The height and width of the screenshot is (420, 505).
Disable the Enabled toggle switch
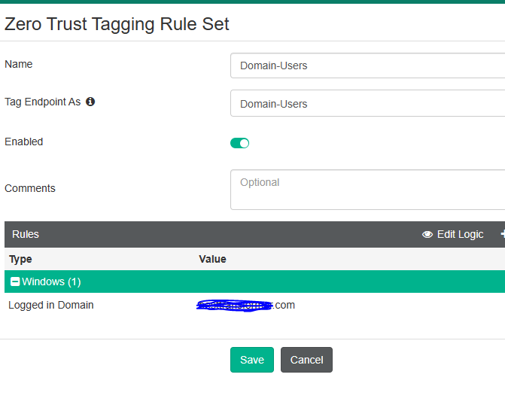tap(239, 143)
